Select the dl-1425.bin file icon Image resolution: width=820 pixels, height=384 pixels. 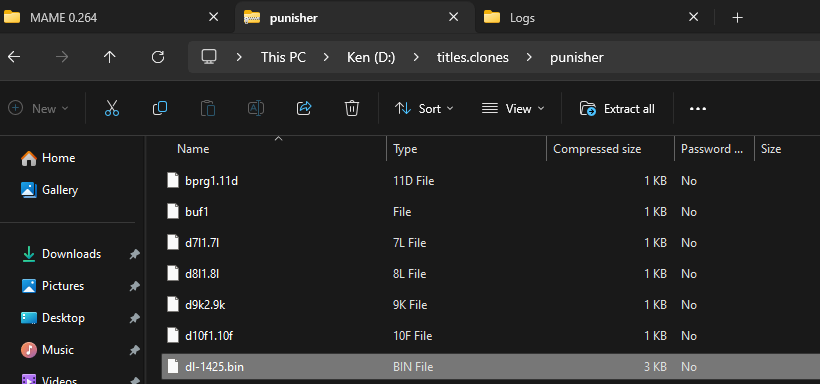pos(173,367)
